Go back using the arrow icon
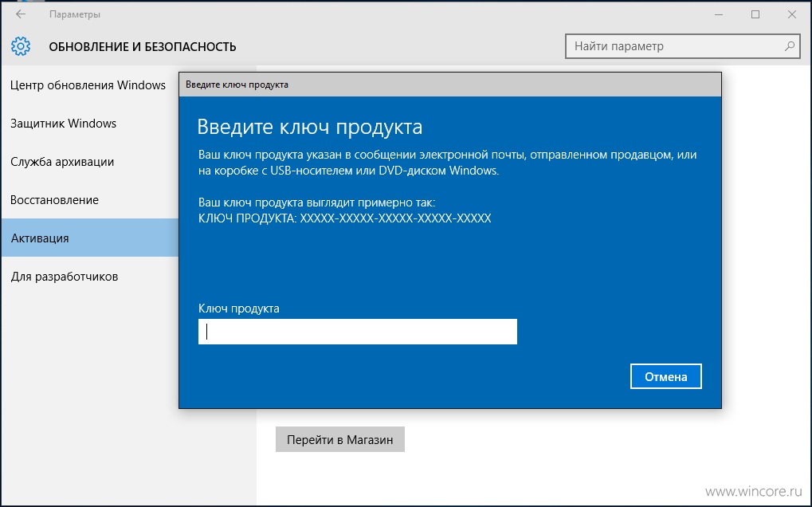812x507 pixels. pyautogui.click(x=21, y=14)
